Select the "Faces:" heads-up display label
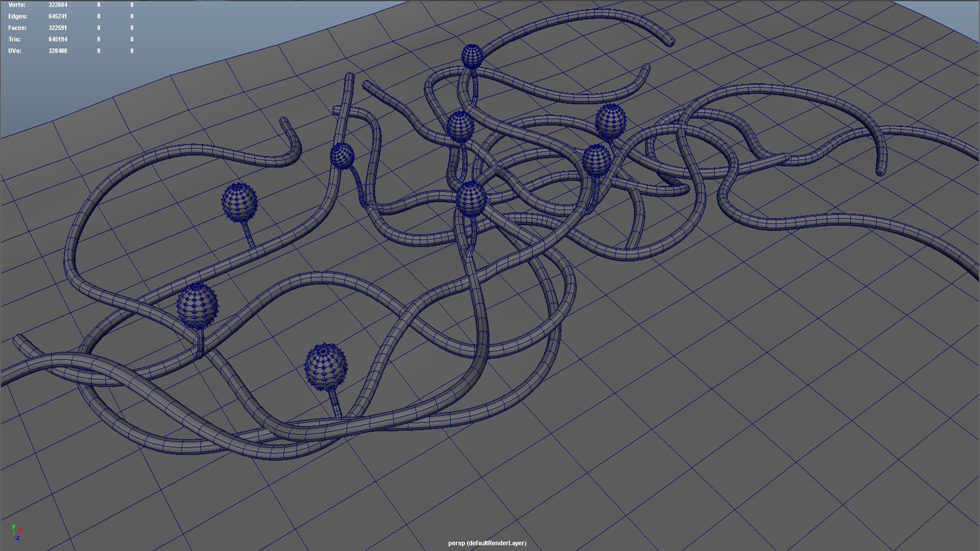The width and height of the screenshot is (980, 551). click(17, 28)
